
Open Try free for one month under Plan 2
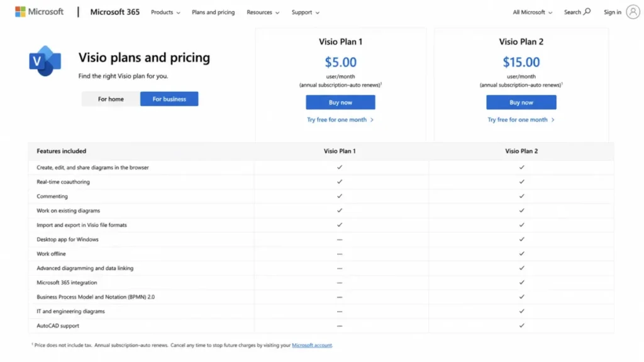[521, 120]
